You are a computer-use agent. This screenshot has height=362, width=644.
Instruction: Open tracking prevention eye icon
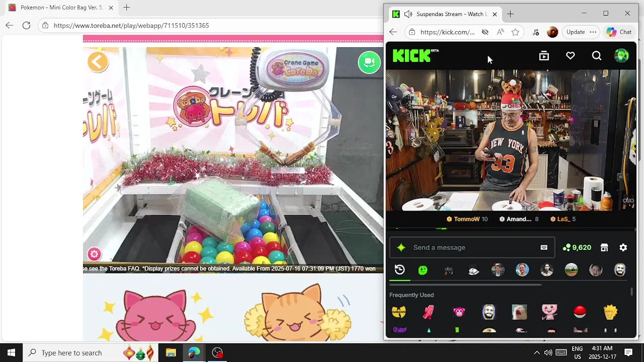click(x=485, y=32)
